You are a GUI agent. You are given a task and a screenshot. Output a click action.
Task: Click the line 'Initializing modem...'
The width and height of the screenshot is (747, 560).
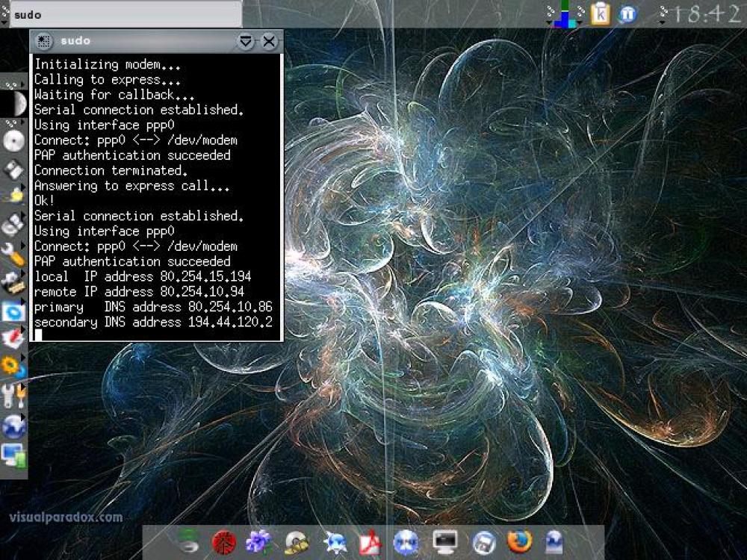[x=107, y=64]
